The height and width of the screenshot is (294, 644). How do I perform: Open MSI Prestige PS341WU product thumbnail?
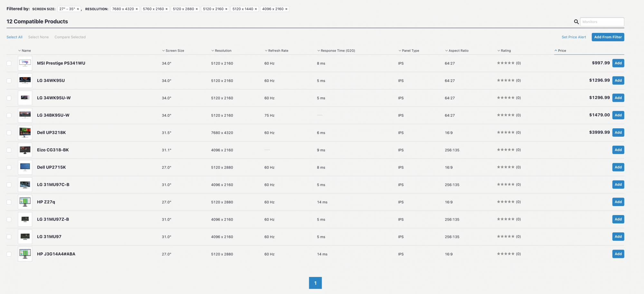[25, 63]
